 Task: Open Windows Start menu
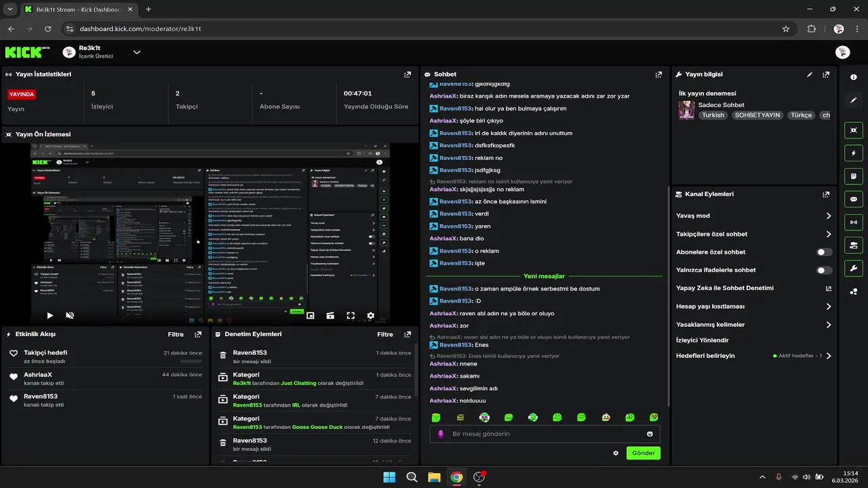(389, 477)
